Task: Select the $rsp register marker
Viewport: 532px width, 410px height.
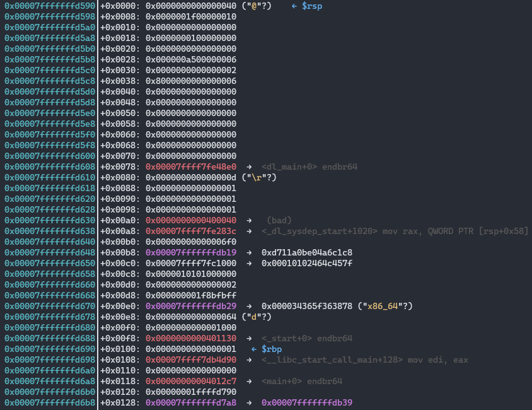Action: [312, 6]
